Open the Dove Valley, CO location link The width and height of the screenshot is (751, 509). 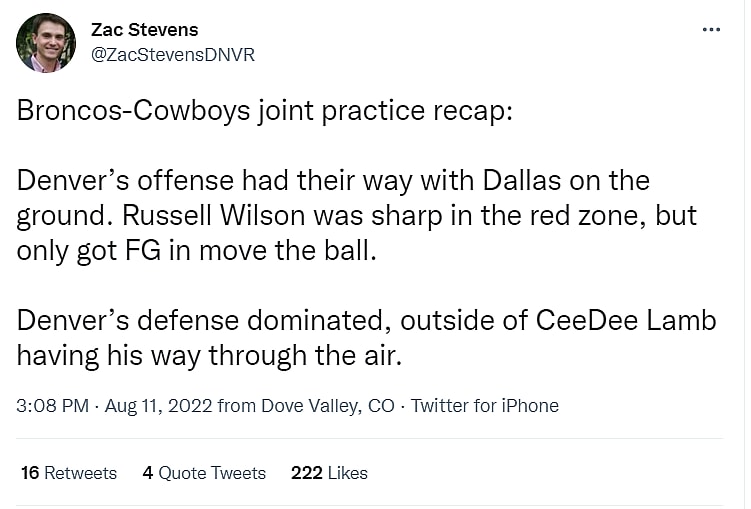click(x=327, y=406)
